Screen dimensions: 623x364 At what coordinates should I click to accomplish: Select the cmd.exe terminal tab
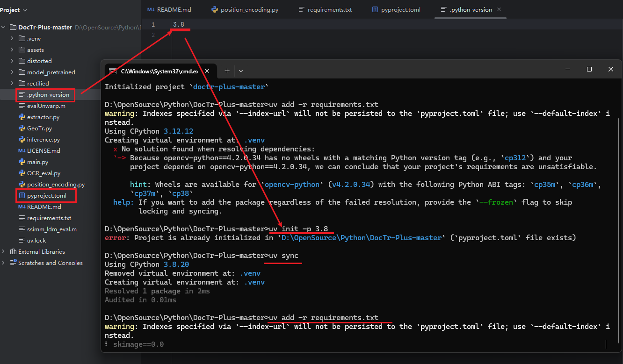(x=160, y=71)
